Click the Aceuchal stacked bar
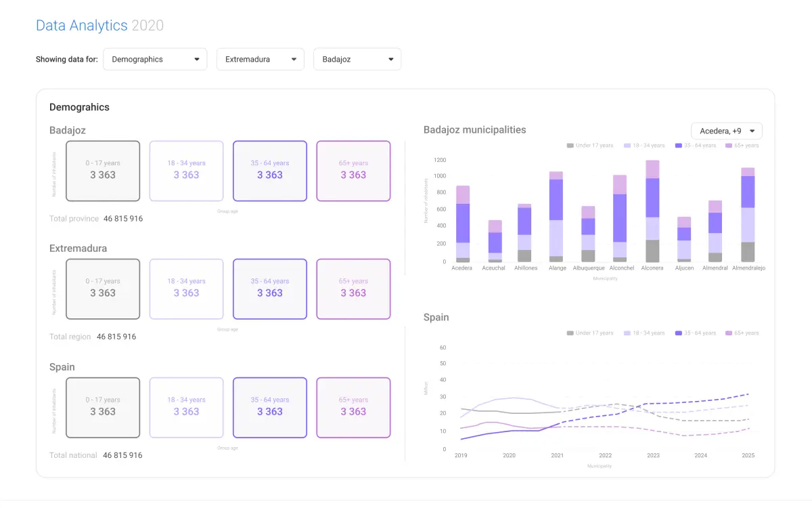Image resolution: width=812 pixels, height=508 pixels. pyautogui.click(x=495, y=241)
